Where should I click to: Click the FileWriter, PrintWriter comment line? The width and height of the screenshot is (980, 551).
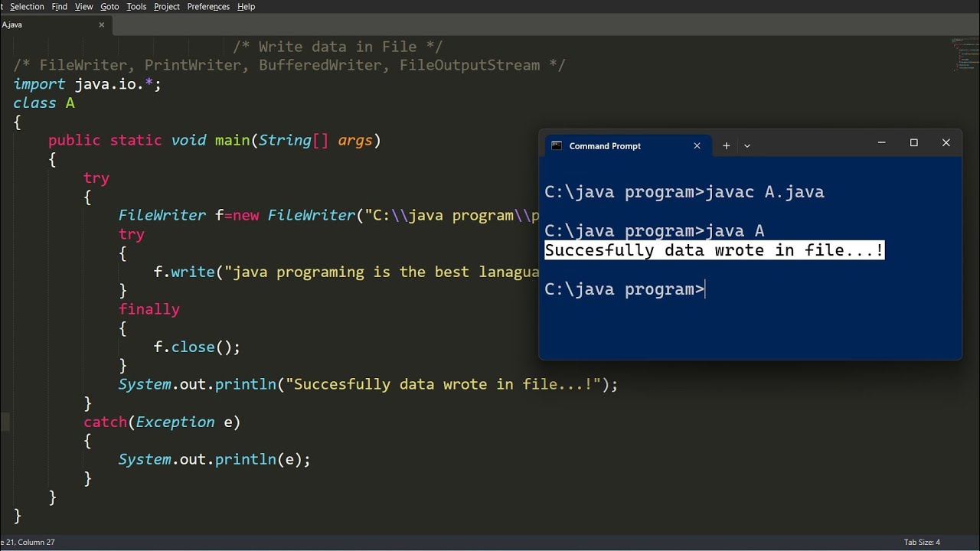289,65
